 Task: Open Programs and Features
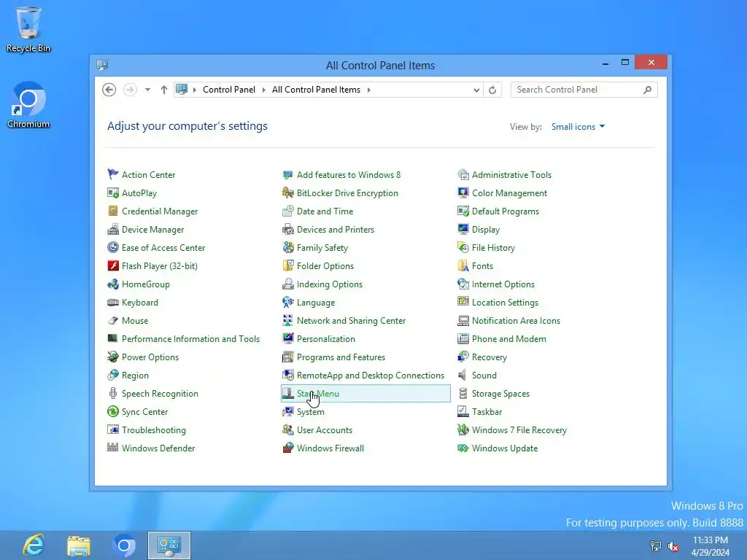341,357
